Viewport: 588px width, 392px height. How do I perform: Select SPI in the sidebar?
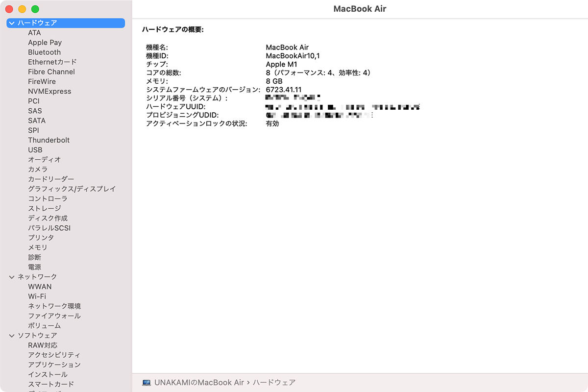point(33,130)
